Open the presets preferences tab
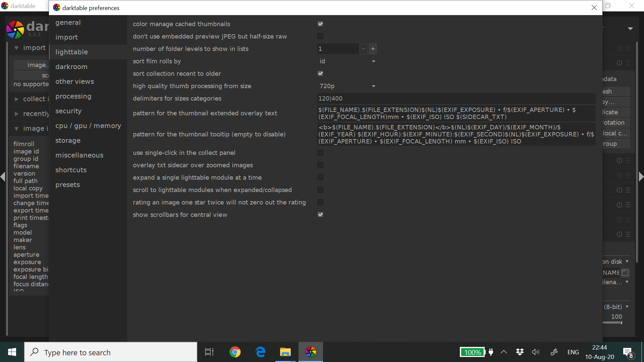Image resolution: width=644 pixels, height=362 pixels. 67,185
